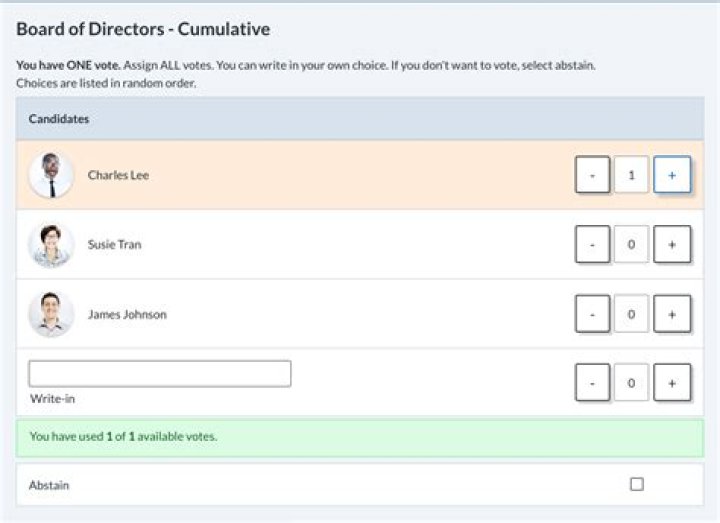Click Susie Tran's avatar picture

50,245
